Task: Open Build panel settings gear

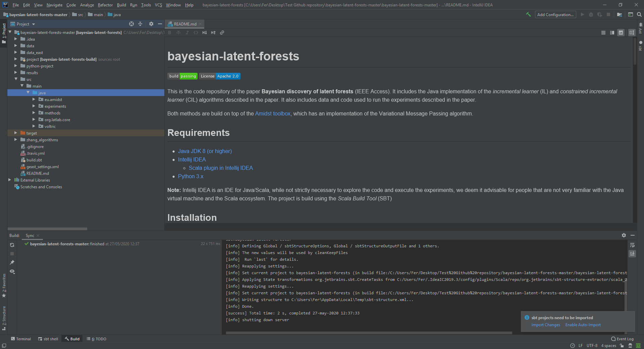Action: click(x=624, y=235)
